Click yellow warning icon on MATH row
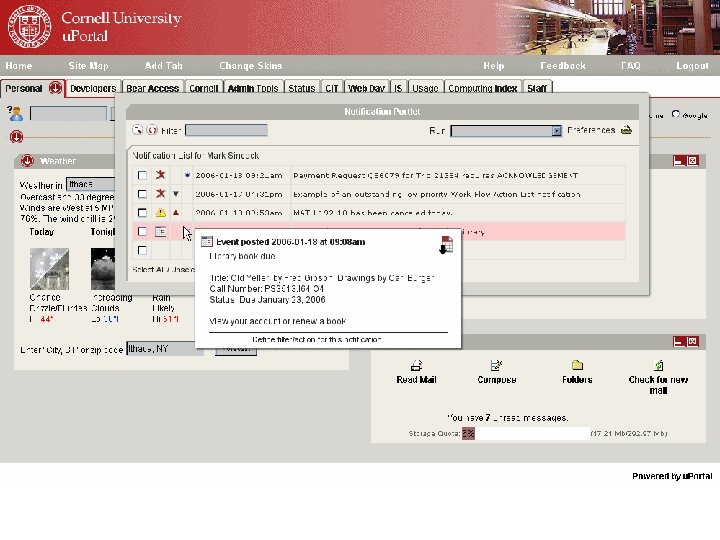Viewport: 720px width, 540px height. pos(160,212)
